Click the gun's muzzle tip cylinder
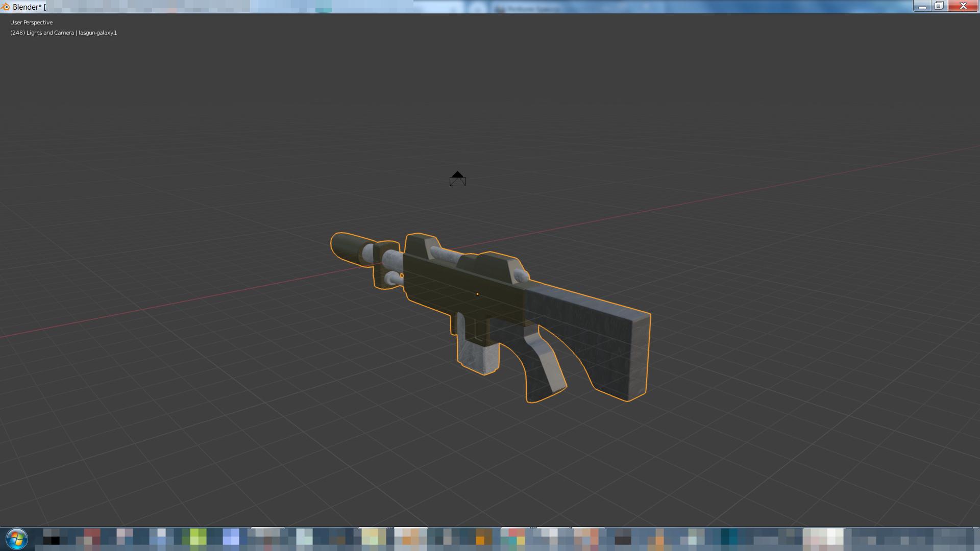 click(x=345, y=247)
